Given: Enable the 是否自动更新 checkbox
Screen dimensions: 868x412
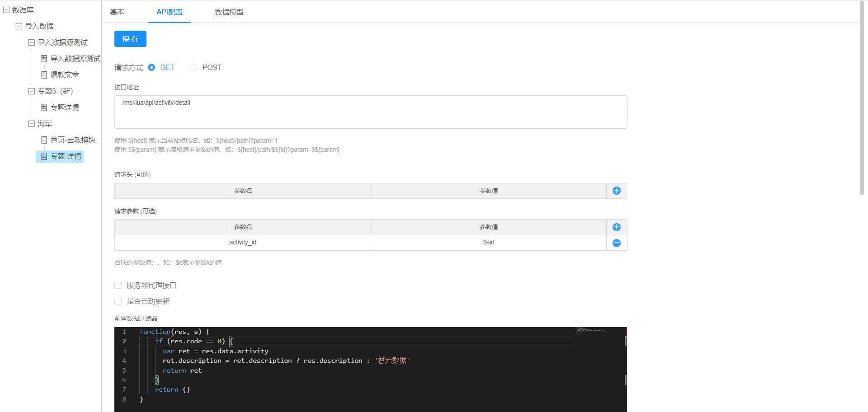Looking at the screenshot, I should [x=118, y=301].
